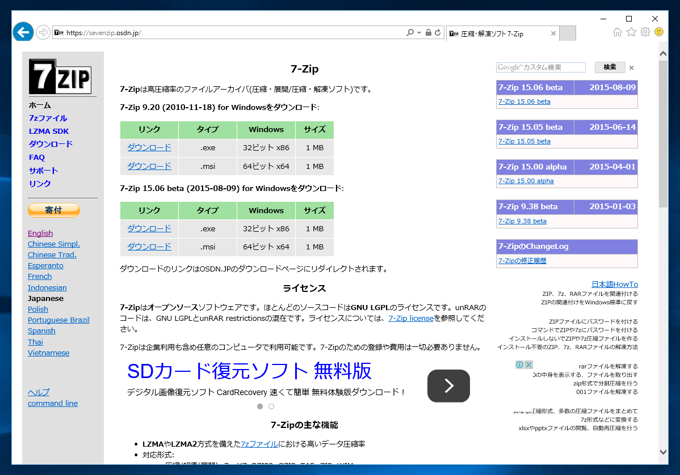This screenshot has height=475, width=680.
Task: Open the favorites star icon
Action: click(631, 32)
